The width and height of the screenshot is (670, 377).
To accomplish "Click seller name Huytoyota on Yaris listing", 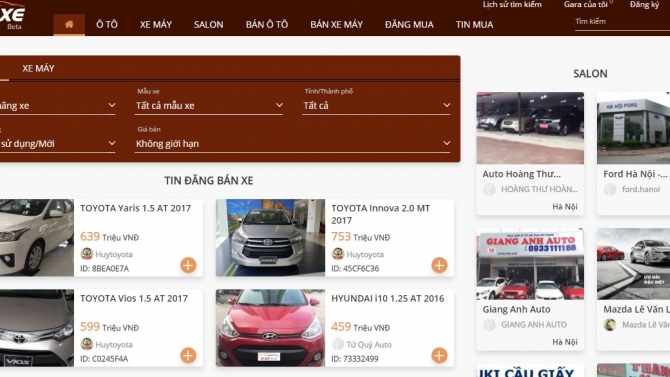I will (x=114, y=254).
